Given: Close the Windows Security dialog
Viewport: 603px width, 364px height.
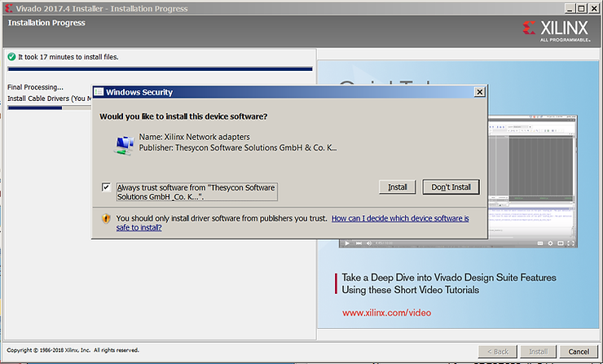Looking at the screenshot, I should [480, 92].
